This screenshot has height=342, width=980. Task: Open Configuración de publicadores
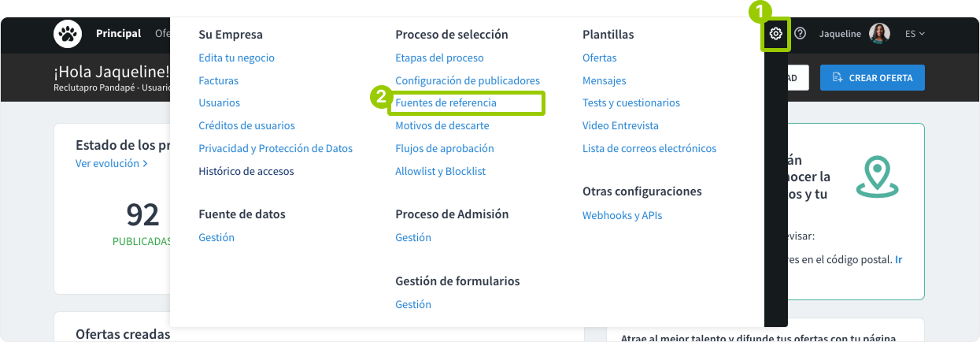tap(468, 80)
